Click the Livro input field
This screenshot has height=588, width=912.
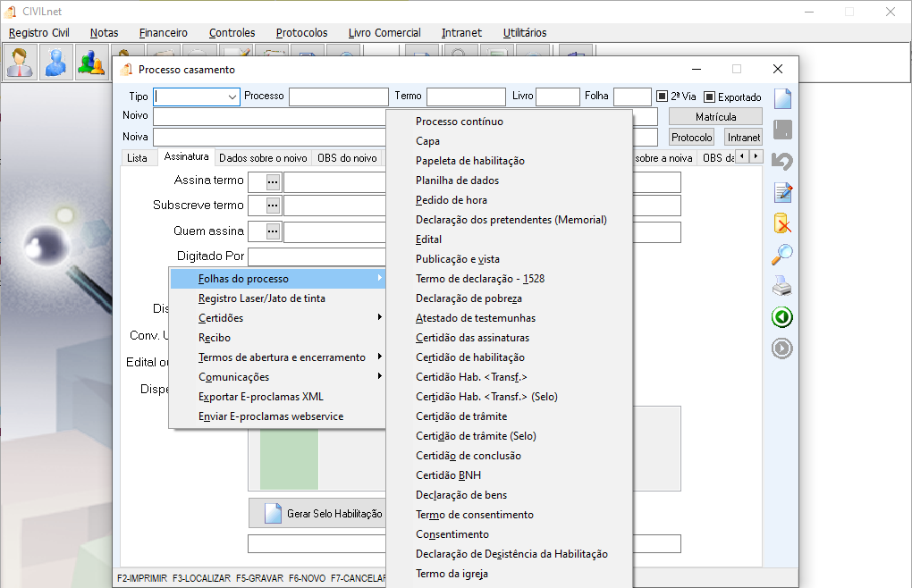(x=558, y=97)
